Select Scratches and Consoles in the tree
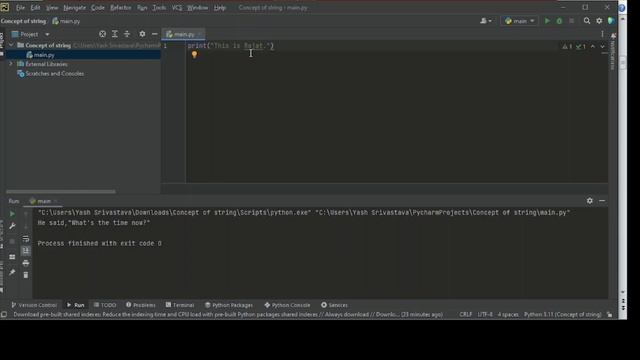The image size is (640, 360). click(x=55, y=73)
